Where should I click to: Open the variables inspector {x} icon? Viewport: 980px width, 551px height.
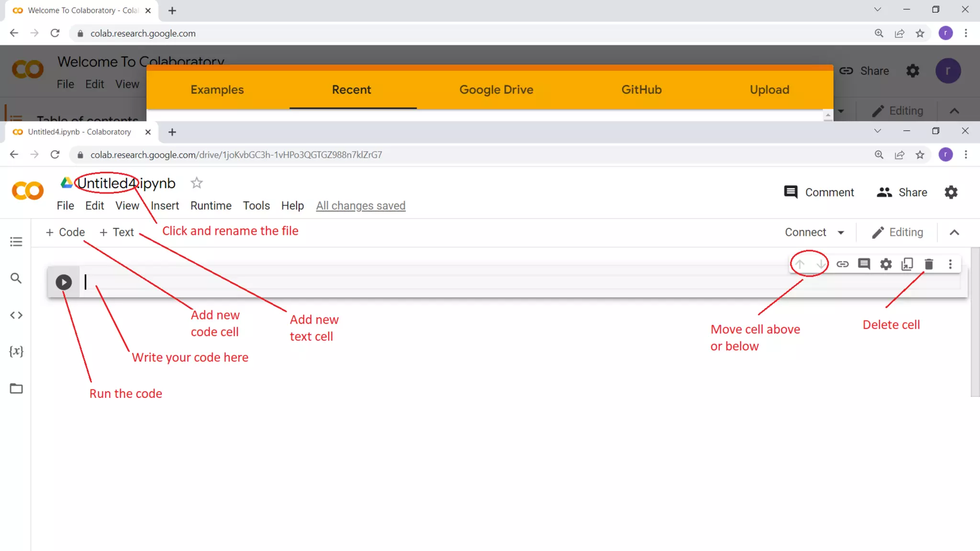coord(16,352)
